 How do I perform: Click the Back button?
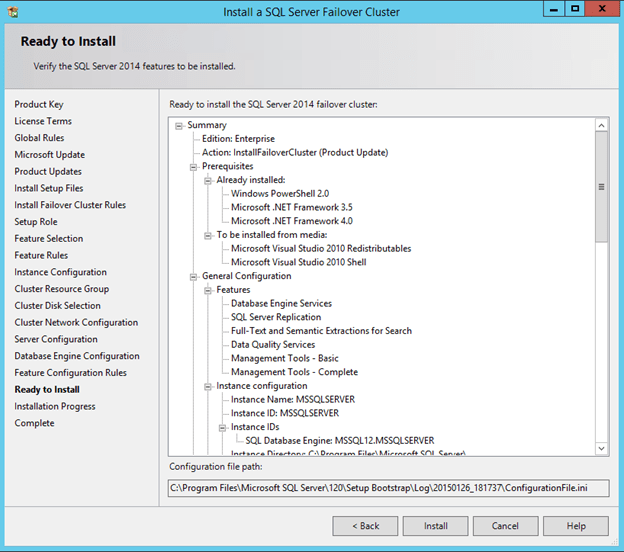point(365,525)
